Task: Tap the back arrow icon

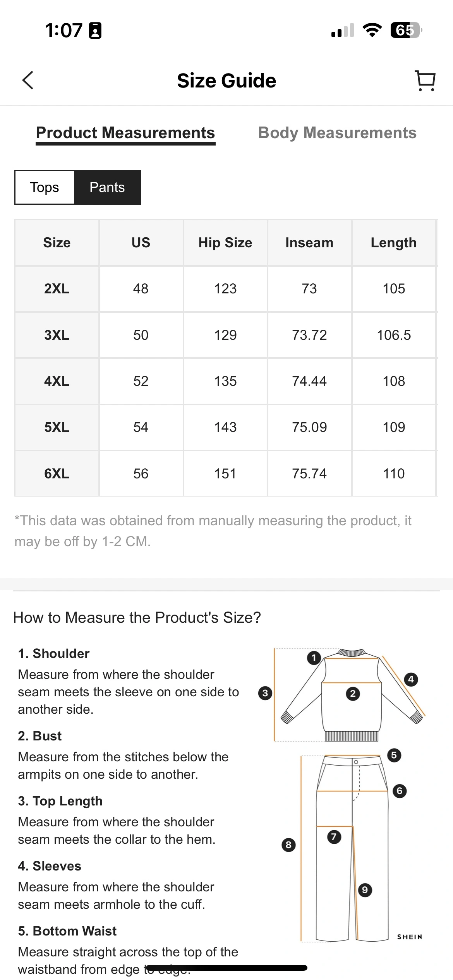Action: pyautogui.click(x=28, y=80)
